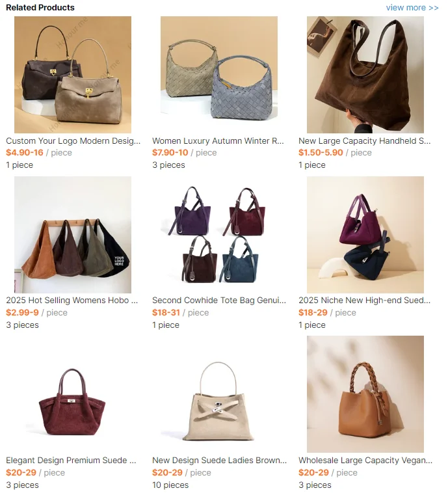The height and width of the screenshot is (497, 448).
Task: Open the burgundy fuzzy tote bag image
Action: [73, 394]
